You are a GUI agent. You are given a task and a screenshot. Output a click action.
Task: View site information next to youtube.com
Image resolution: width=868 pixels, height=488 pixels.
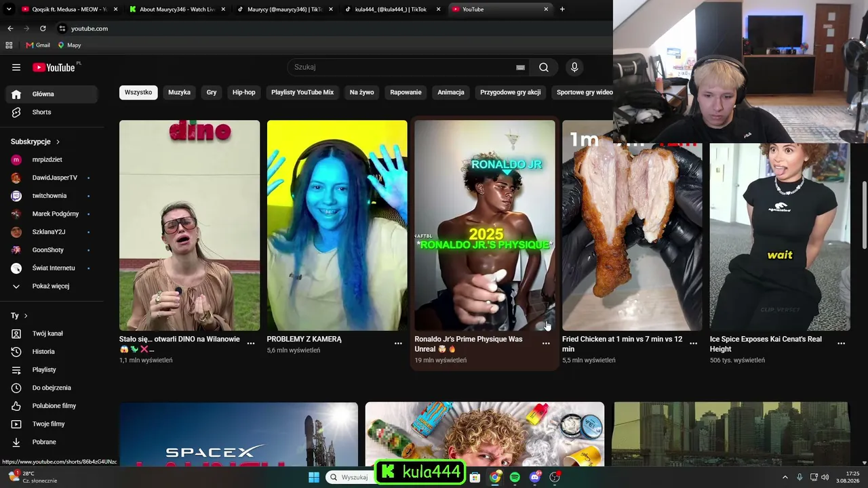click(x=62, y=28)
